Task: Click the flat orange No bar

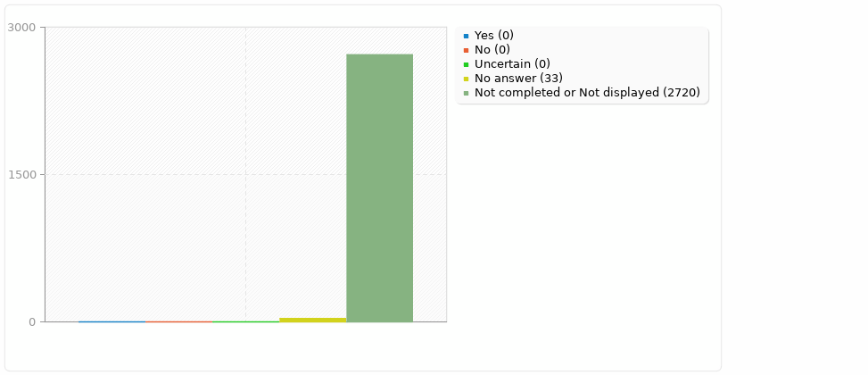Action: tap(178, 321)
